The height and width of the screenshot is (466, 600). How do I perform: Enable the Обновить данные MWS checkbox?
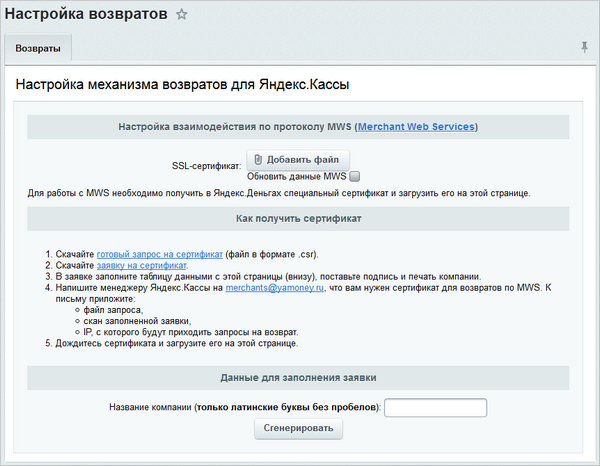click(355, 176)
